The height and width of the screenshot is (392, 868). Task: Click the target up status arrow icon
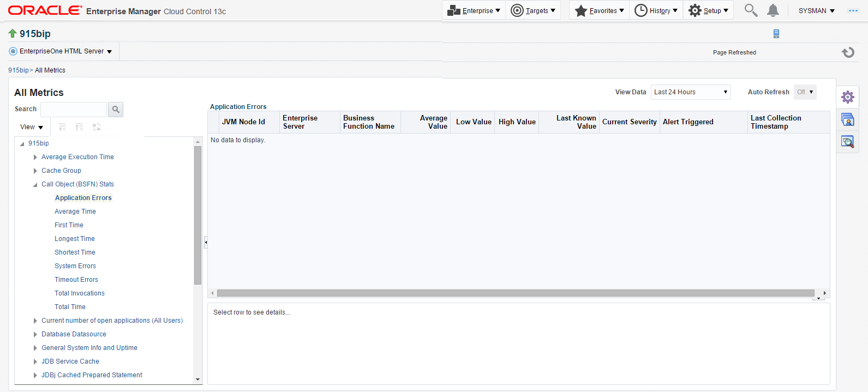(13, 34)
